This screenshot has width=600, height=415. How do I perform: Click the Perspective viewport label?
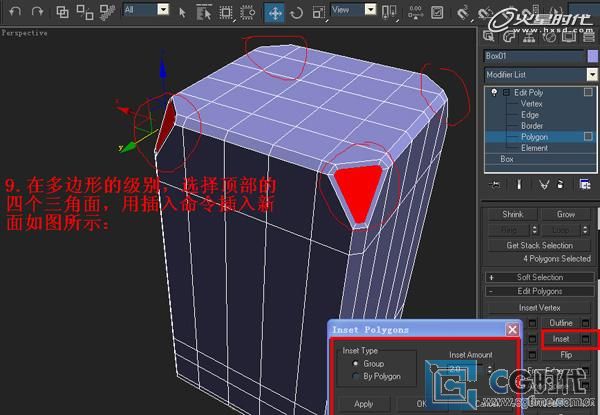point(24,33)
